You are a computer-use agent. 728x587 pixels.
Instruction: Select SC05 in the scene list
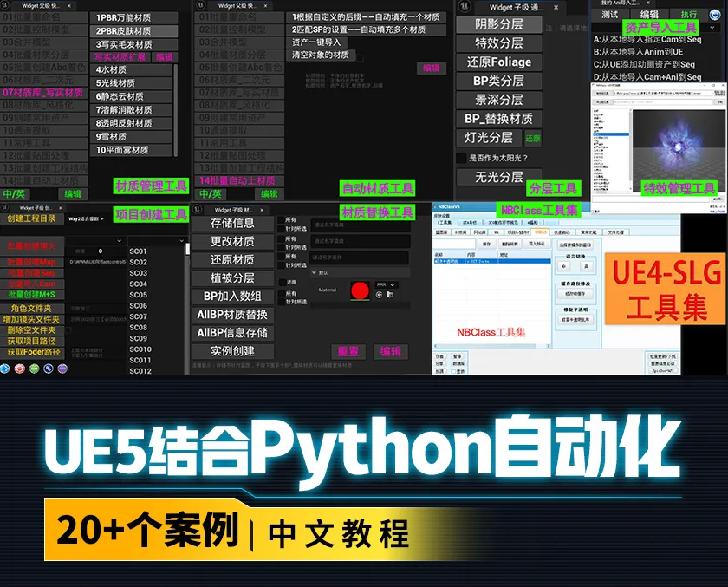pos(139,295)
